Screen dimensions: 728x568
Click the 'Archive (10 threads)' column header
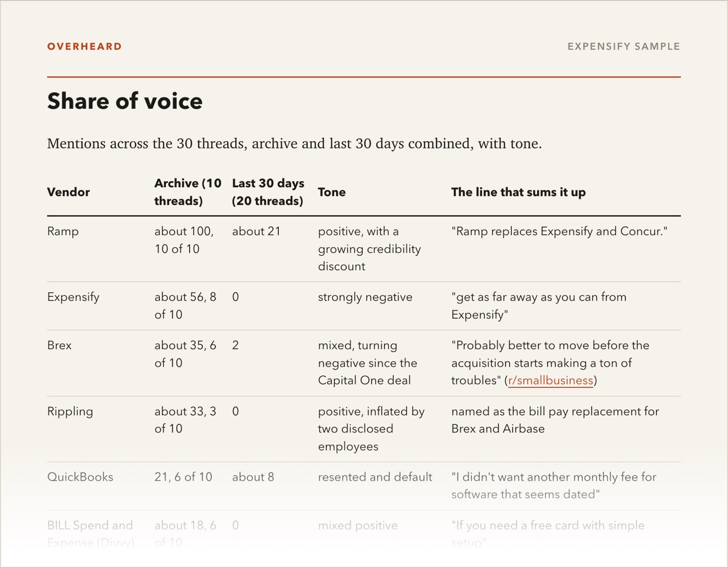188,192
